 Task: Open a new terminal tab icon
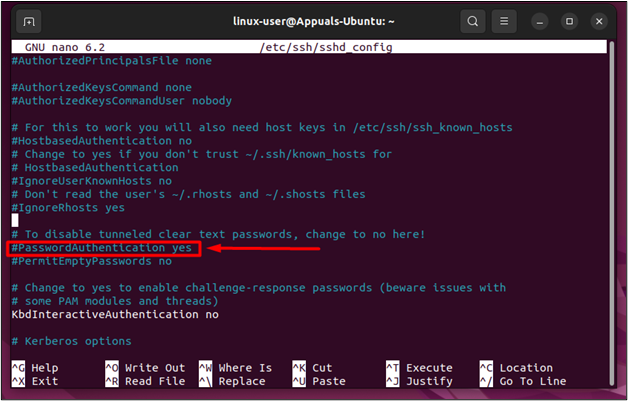tap(29, 21)
